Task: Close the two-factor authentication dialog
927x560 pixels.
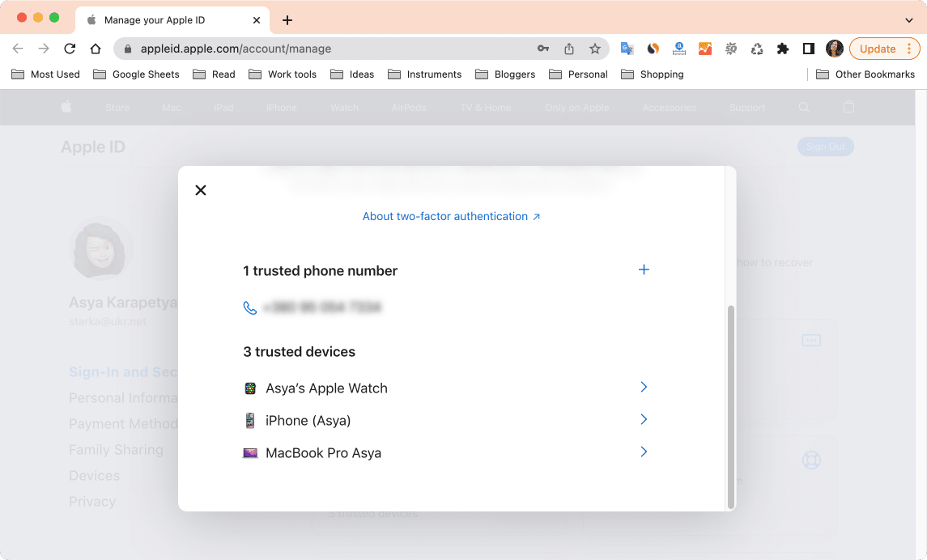Action: pos(201,190)
